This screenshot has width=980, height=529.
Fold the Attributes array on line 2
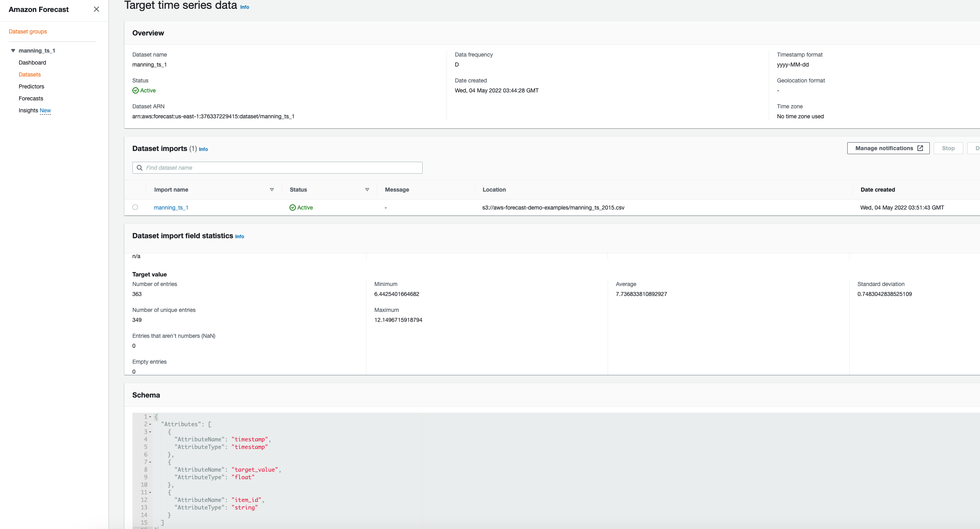pos(150,424)
